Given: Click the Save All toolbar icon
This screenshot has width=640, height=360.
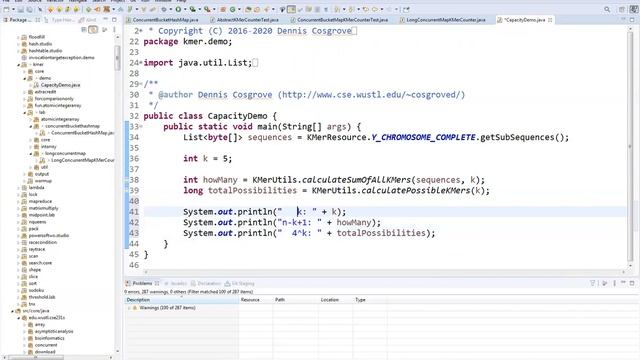Looking at the screenshot, I should pos(29,9).
